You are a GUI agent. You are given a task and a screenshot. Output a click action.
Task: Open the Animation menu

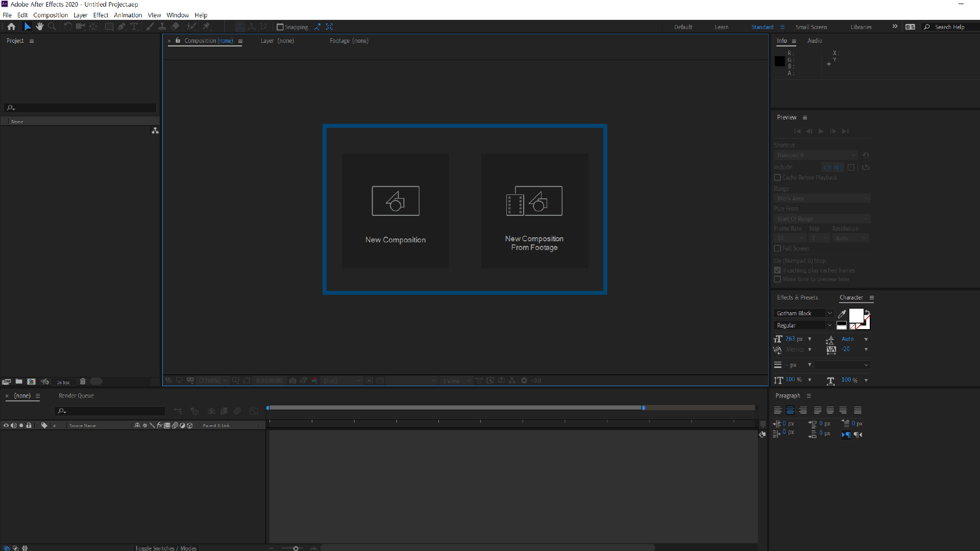pos(128,15)
